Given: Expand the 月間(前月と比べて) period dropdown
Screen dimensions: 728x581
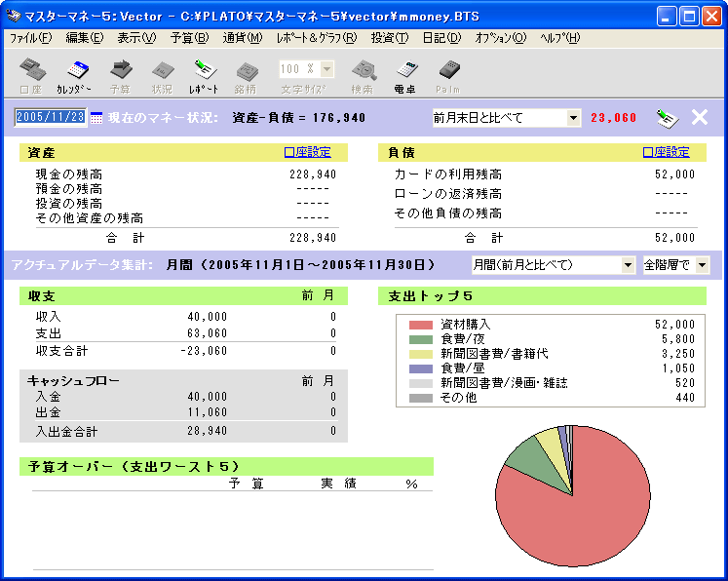Looking at the screenshot, I should pos(628,265).
